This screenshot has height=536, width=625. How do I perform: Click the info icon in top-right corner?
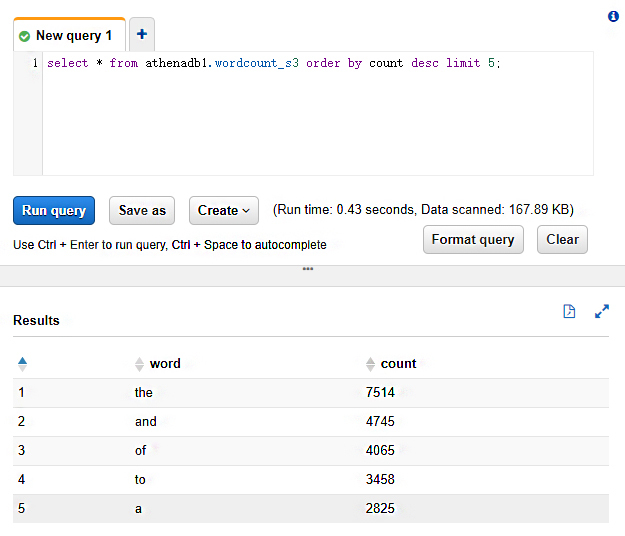pyautogui.click(x=613, y=17)
